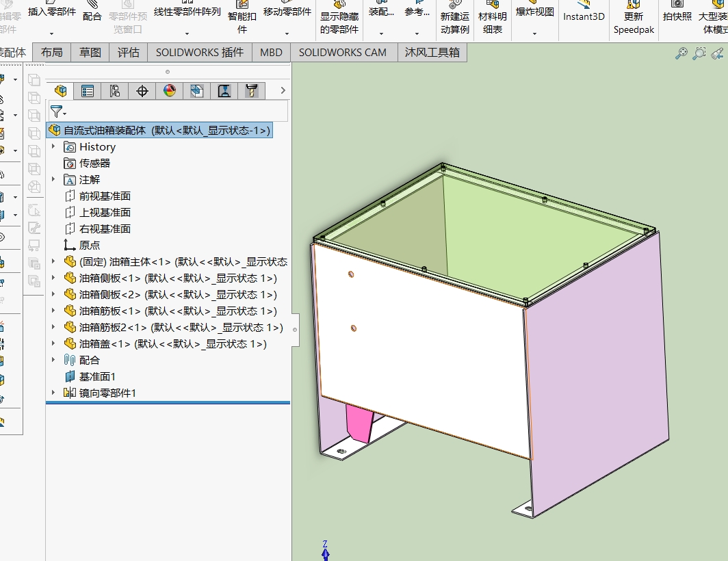Screen dimensions: 728x561
Task: Click the feature tree filter funnel icon
Action: (x=57, y=112)
